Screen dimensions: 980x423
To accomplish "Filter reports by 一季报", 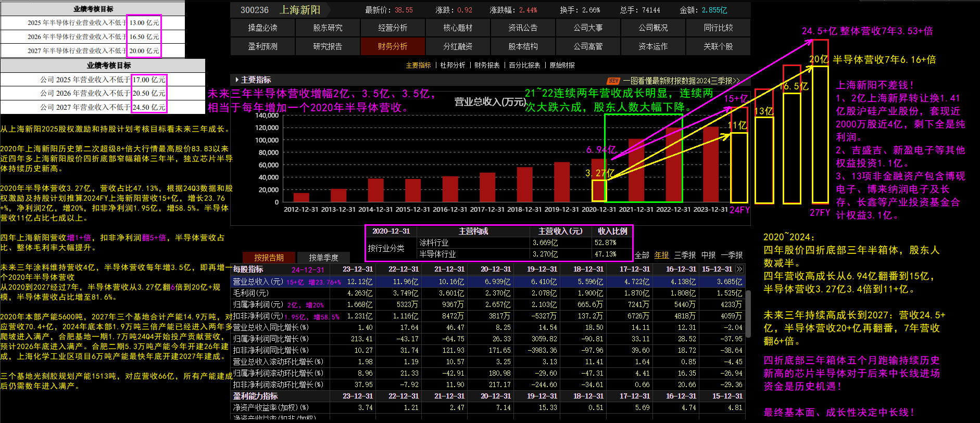I will (x=732, y=255).
